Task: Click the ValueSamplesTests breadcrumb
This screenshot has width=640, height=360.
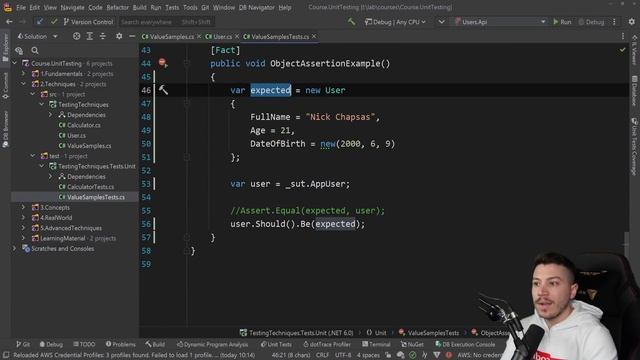Action: click(429, 333)
